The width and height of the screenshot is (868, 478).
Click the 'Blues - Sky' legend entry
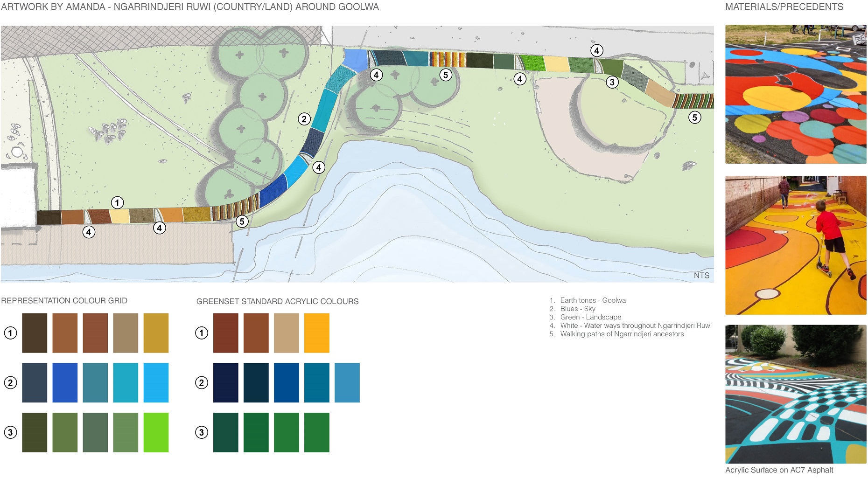(x=578, y=309)
